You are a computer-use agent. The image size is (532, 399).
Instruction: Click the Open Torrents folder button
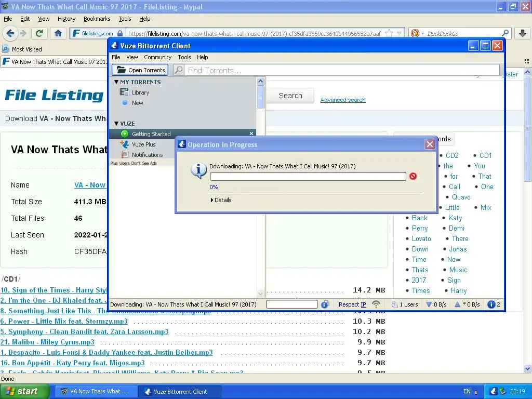coord(140,70)
